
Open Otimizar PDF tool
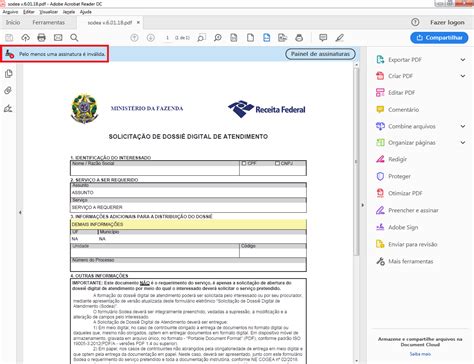click(x=399, y=193)
